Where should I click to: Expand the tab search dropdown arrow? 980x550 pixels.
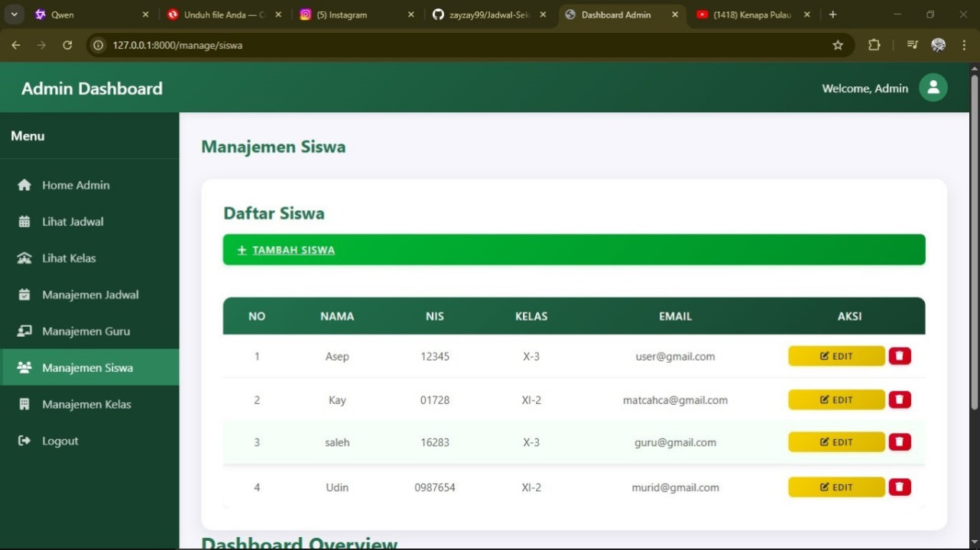tap(14, 15)
